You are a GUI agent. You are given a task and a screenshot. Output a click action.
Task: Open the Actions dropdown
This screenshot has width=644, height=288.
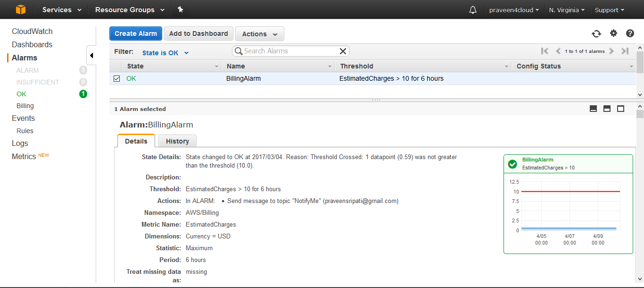coord(259,34)
